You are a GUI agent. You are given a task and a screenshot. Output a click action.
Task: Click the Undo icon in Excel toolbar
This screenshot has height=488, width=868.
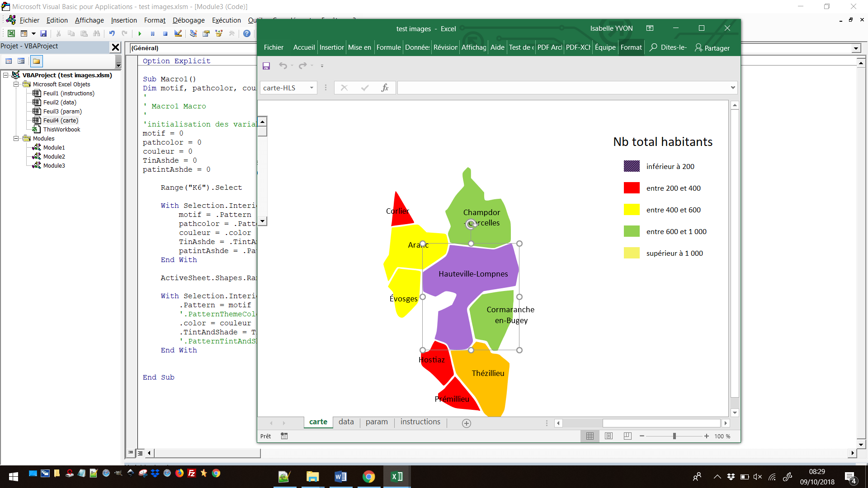click(x=283, y=66)
